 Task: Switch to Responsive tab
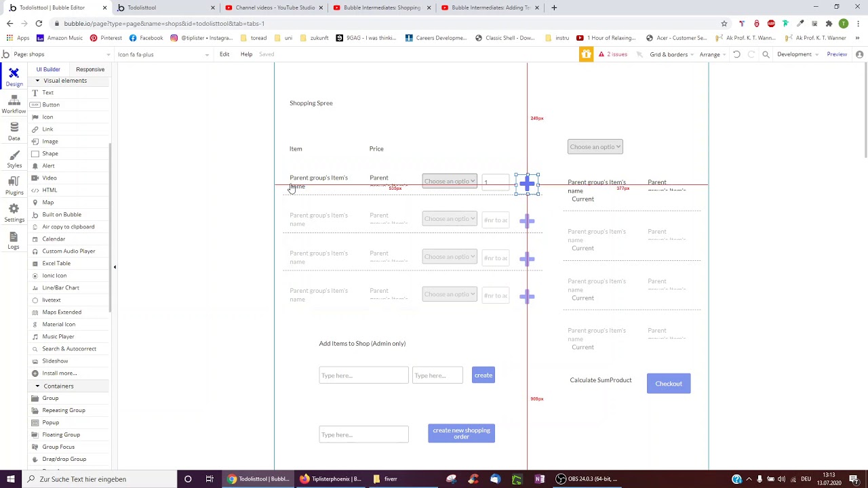pos(90,69)
